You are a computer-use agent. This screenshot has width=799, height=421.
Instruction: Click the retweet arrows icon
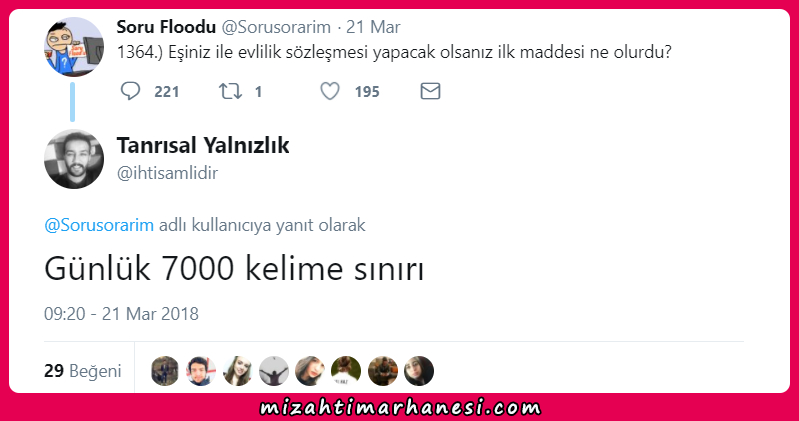pos(230,91)
